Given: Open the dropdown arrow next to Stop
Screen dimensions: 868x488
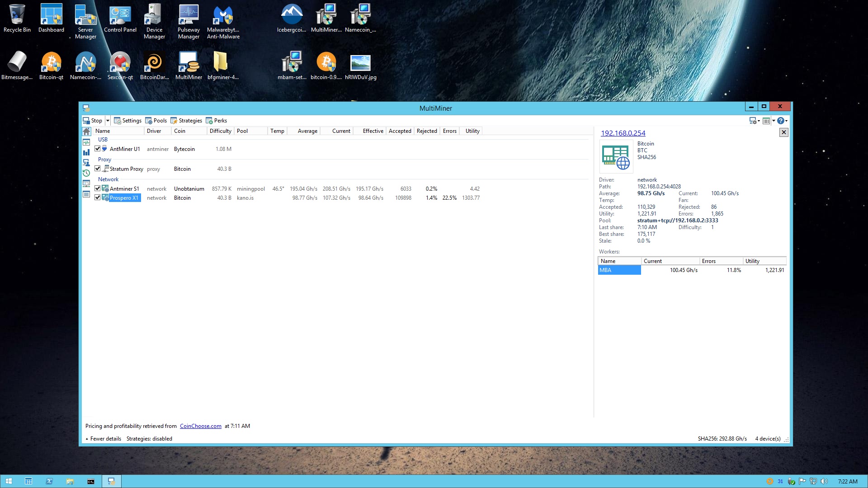Looking at the screenshot, I should click(108, 121).
